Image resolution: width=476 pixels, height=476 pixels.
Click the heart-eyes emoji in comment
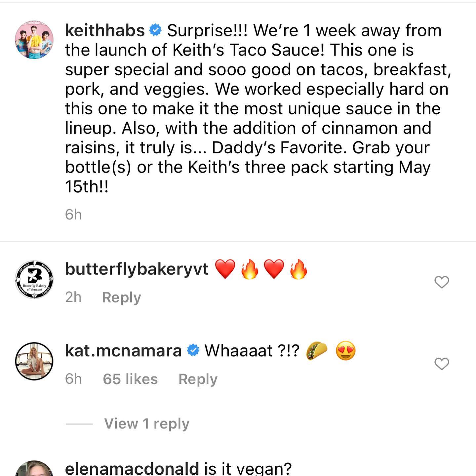point(345,350)
